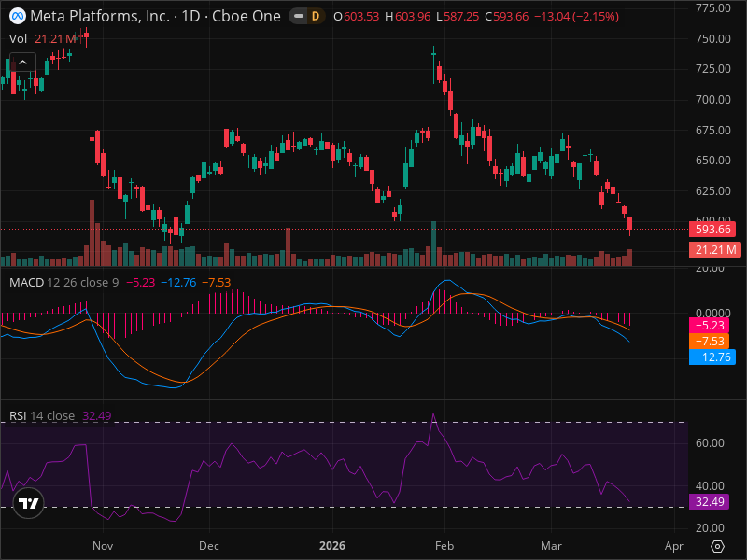
Task: Click the Mar label on the time axis
Action: (551, 546)
